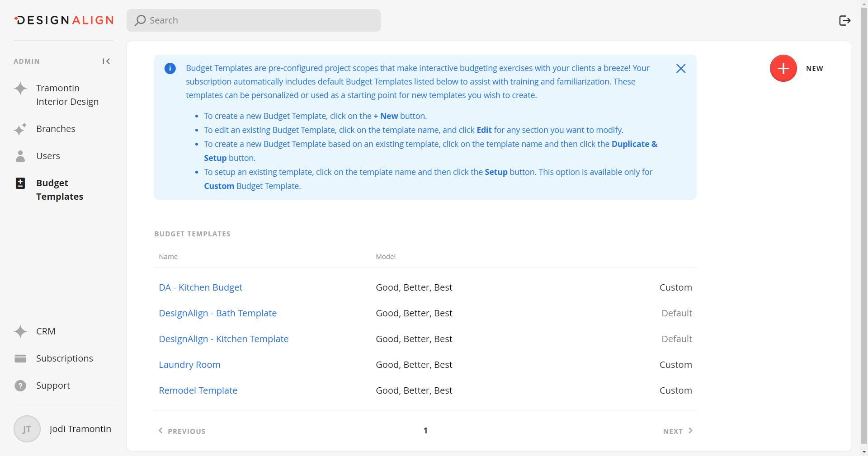Click the Users person icon
This screenshot has width=868, height=456.
coord(20,156)
